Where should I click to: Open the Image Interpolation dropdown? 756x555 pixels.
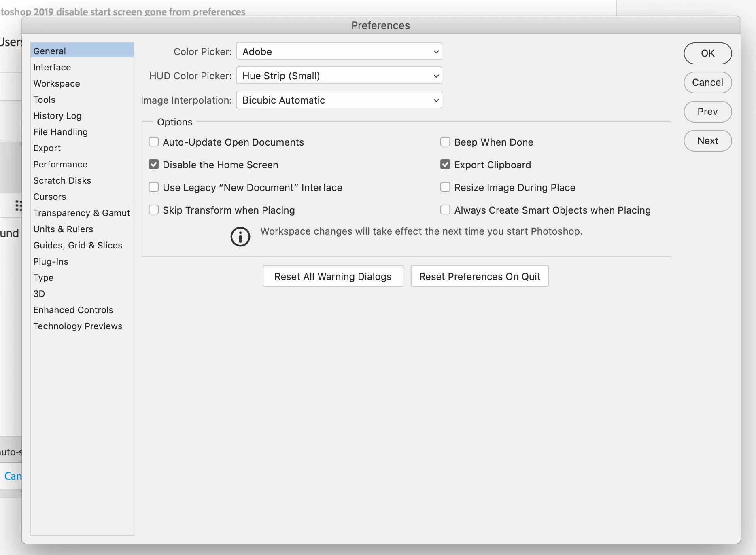point(339,100)
